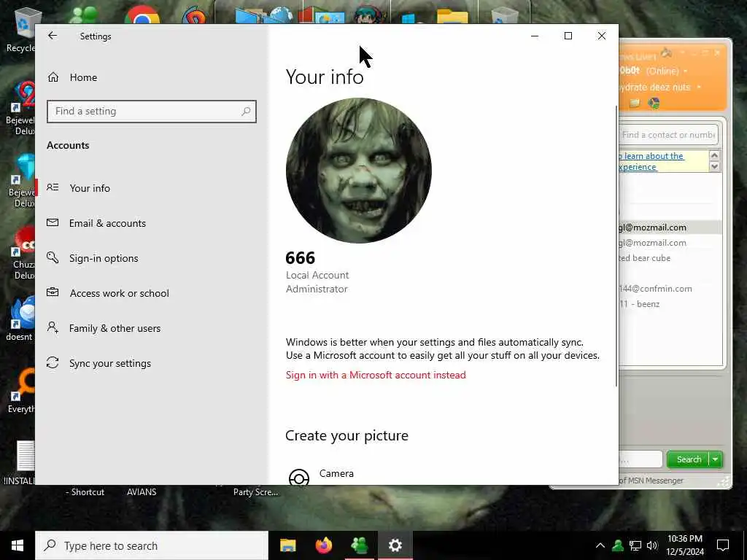Click the Messenger icon in system tray
Viewport: 747px width, 560px height.
(618, 545)
